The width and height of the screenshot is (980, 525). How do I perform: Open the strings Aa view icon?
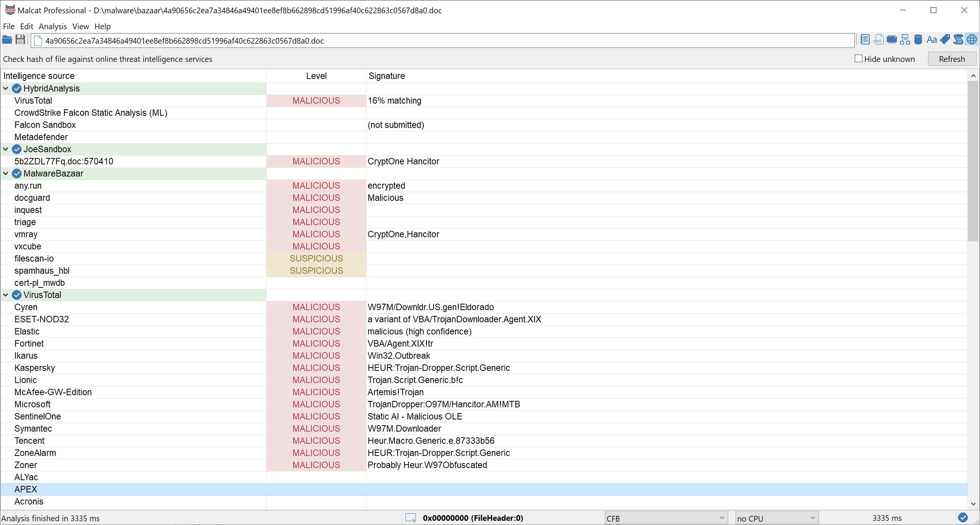pyautogui.click(x=931, y=39)
